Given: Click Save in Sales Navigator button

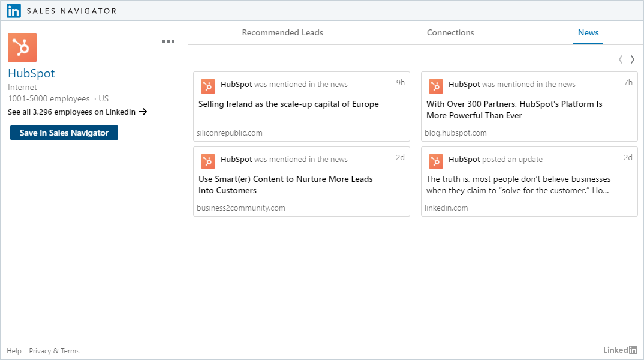Looking at the screenshot, I should tap(64, 133).
